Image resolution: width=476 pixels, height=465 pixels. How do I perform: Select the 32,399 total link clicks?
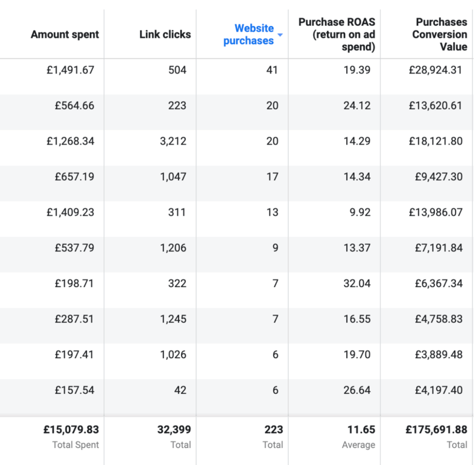click(173, 430)
